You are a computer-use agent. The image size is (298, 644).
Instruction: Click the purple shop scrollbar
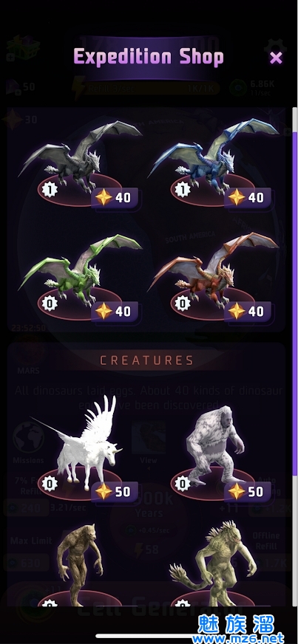[294, 300]
